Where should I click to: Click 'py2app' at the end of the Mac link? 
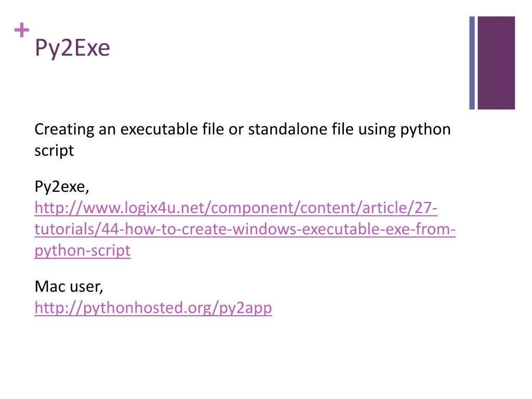(246, 309)
